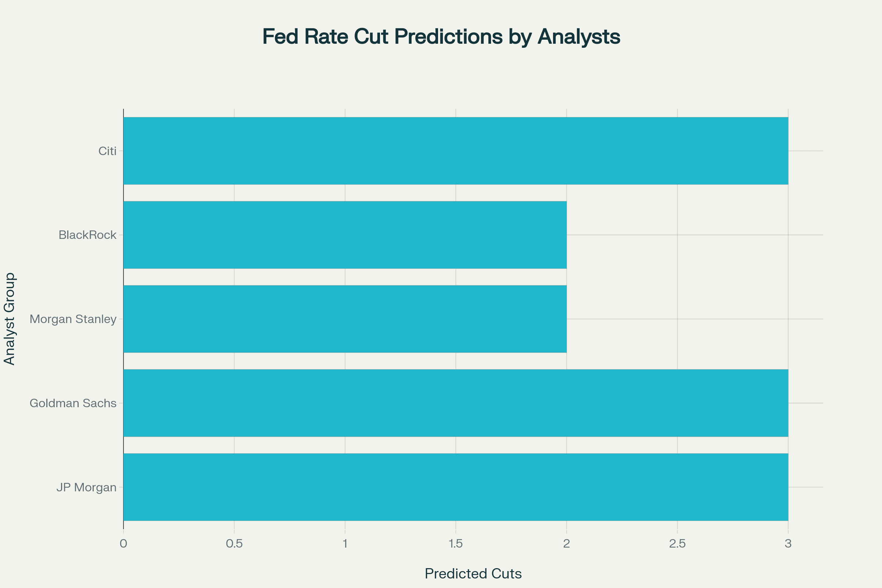This screenshot has width=882, height=588.
Task: Select the Goldman Sachs bar
Action: 456,403
